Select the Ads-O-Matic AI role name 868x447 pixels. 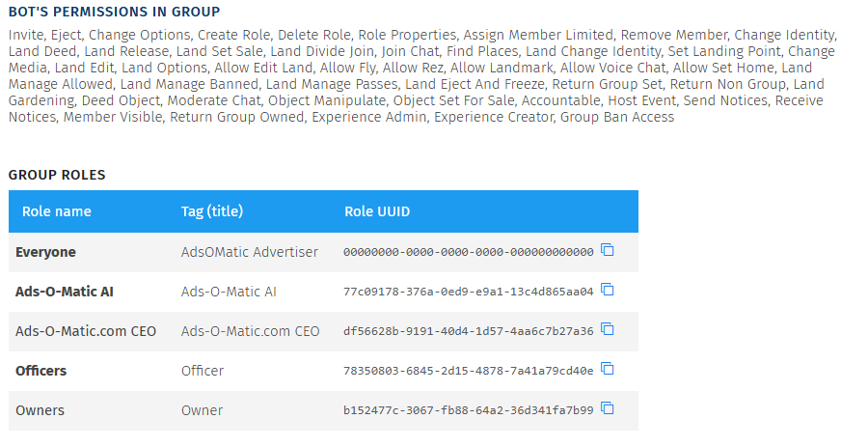65,292
